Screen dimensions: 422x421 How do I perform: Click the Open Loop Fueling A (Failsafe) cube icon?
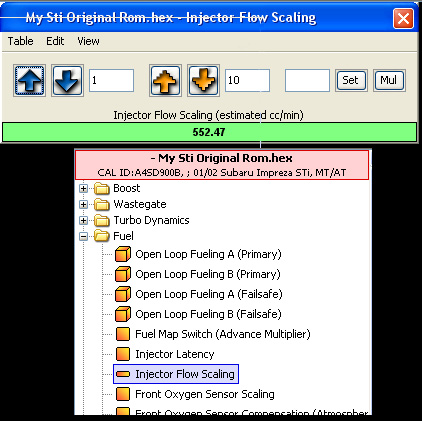(123, 294)
